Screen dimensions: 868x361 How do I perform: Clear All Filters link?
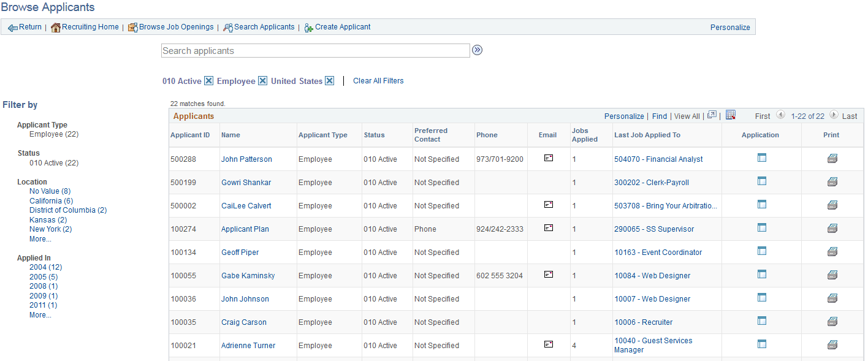click(x=378, y=80)
